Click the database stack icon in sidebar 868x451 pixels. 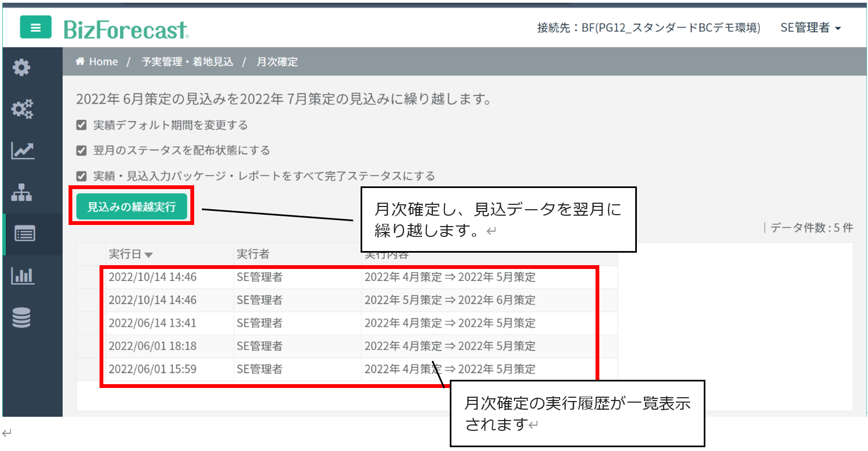point(22,318)
